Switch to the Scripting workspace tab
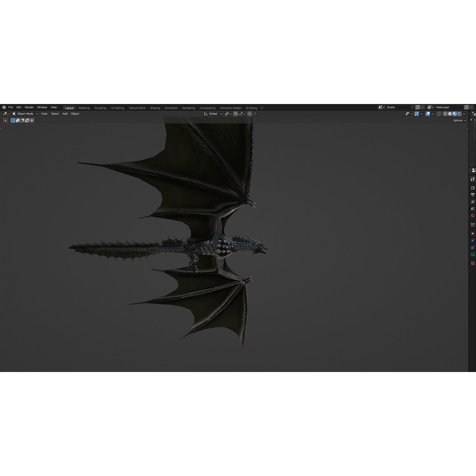Image resolution: width=476 pixels, height=476 pixels. [251, 108]
